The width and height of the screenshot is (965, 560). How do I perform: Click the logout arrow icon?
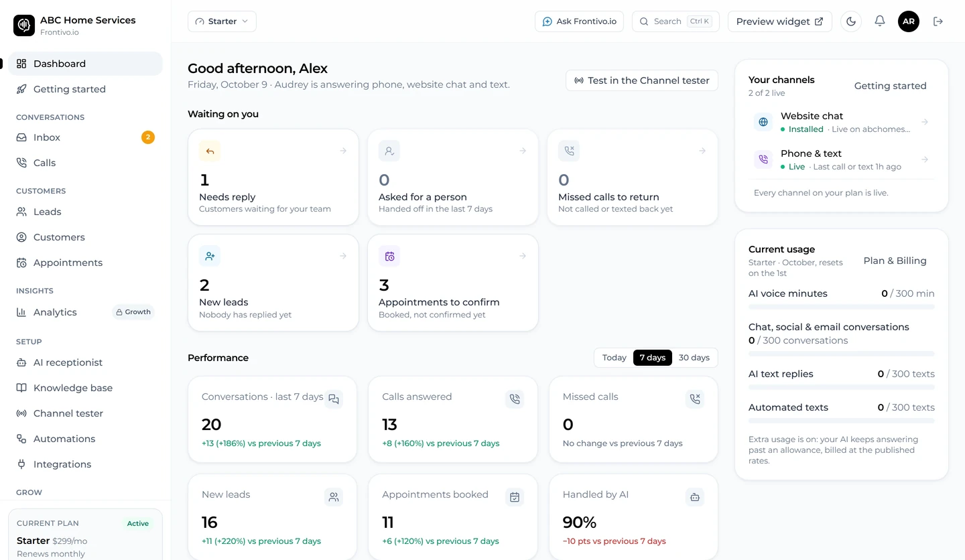click(938, 21)
